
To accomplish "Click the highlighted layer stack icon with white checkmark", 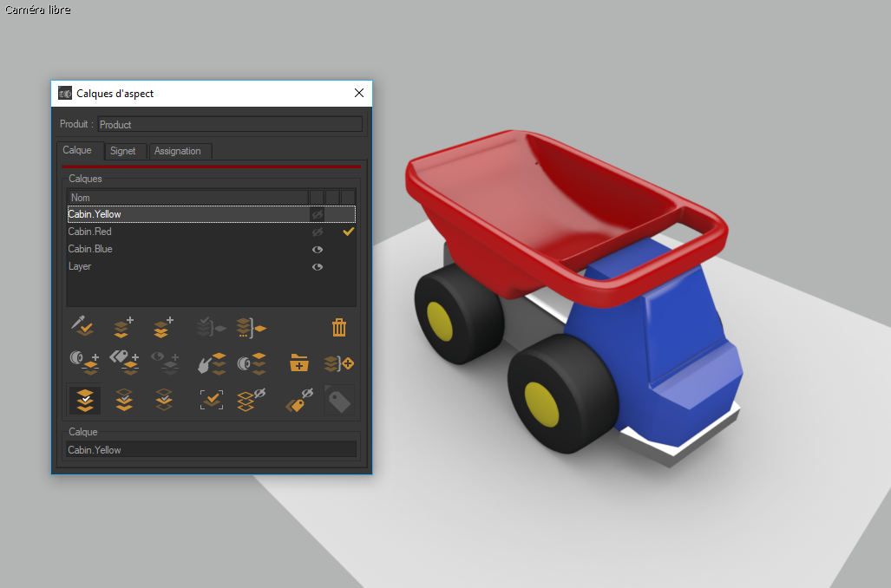I will tap(84, 399).
